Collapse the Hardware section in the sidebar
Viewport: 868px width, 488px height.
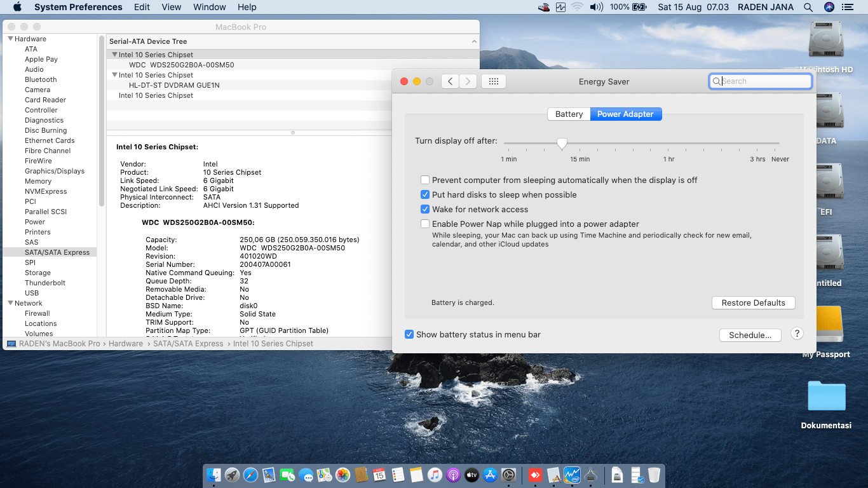(10, 39)
